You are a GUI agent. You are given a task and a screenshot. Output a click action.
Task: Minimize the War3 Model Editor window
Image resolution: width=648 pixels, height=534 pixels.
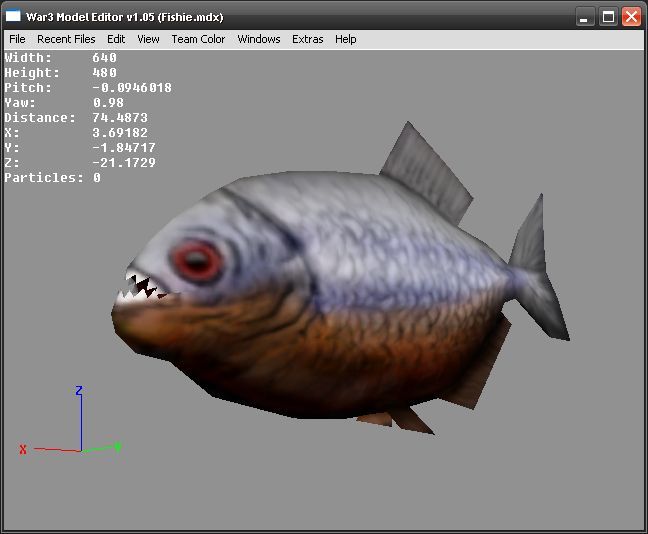click(x=584, y=17)
